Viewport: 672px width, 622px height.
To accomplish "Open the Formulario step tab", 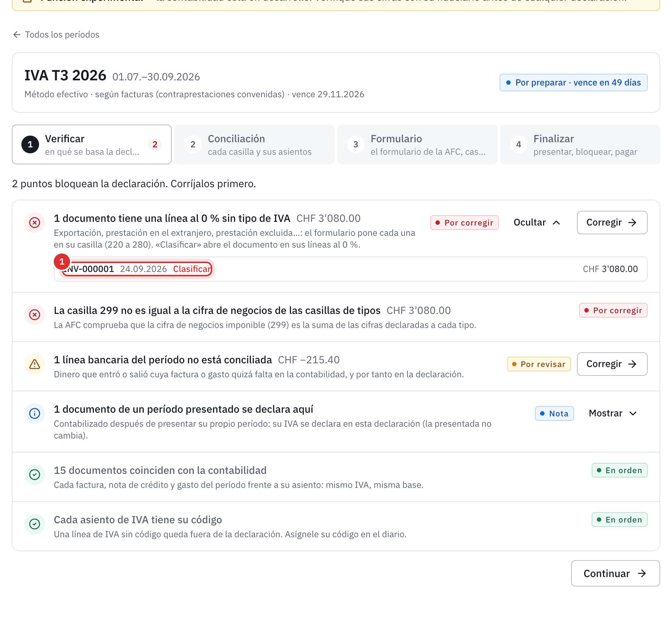I will (417, 144).
